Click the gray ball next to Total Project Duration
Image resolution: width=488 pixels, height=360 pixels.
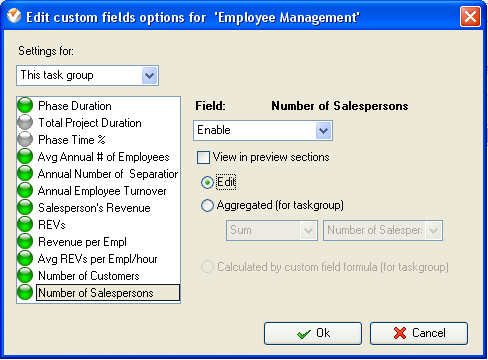(x=25, y=122)
